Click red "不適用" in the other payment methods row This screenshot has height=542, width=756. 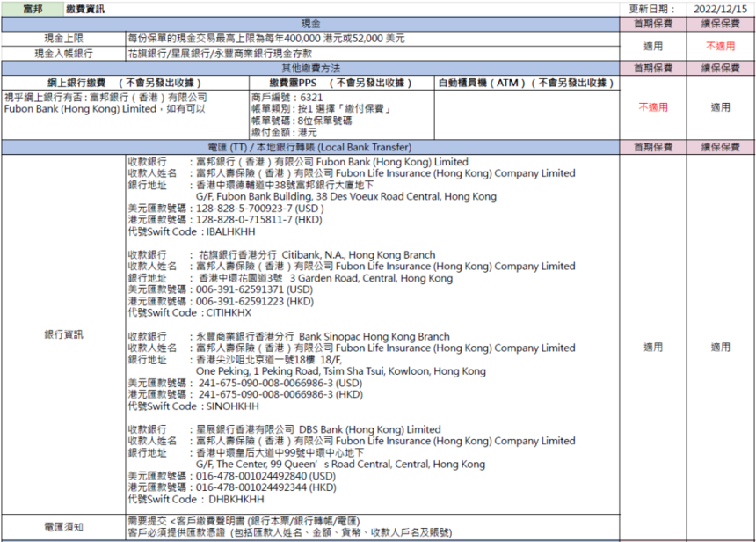click(653, 107)
